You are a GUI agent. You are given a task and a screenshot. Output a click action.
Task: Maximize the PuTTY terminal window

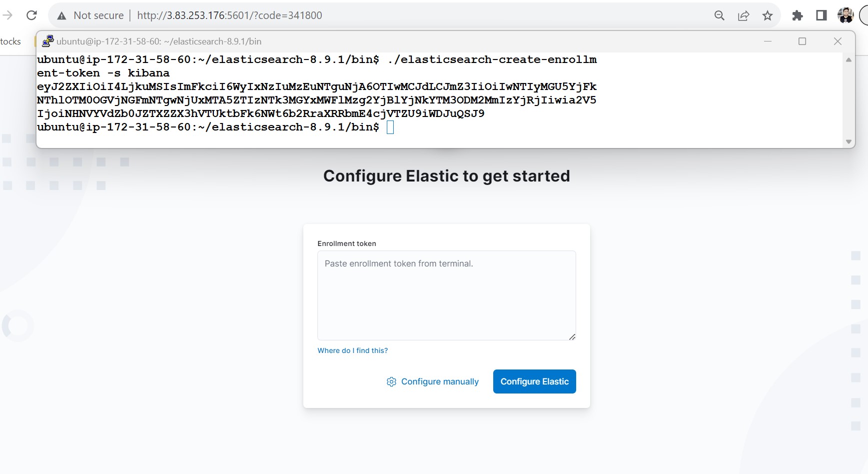pos(803,41)
